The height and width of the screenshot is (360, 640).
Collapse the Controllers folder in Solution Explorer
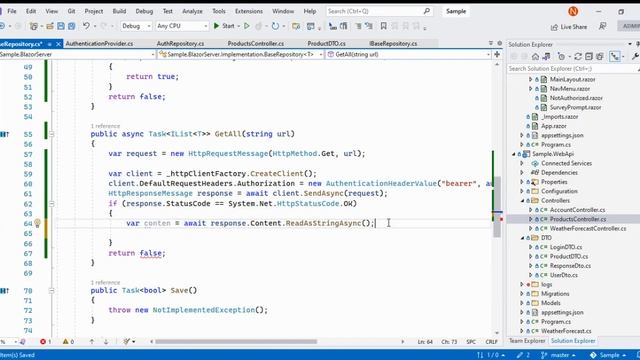(522, 201)
